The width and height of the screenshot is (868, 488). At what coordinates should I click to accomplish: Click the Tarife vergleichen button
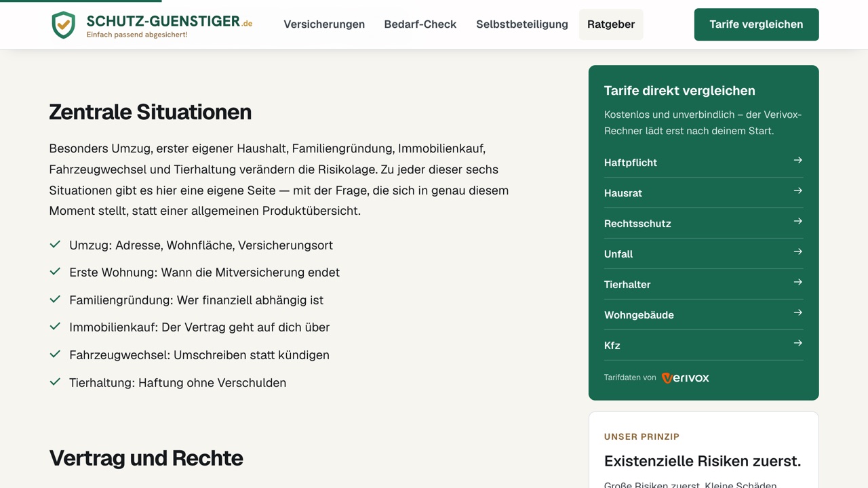757,24
